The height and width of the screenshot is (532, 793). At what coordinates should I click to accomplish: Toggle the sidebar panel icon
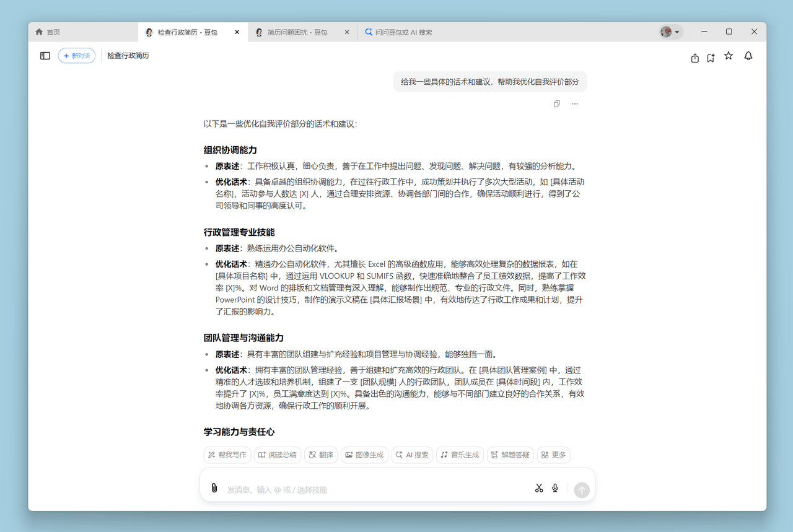(x=45, y=56)
